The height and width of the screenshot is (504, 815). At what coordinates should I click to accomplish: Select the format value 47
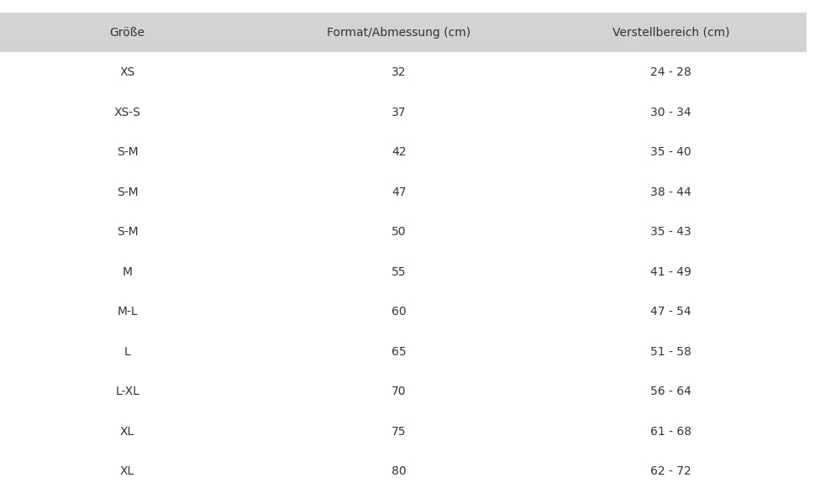[x=398, y=192]
